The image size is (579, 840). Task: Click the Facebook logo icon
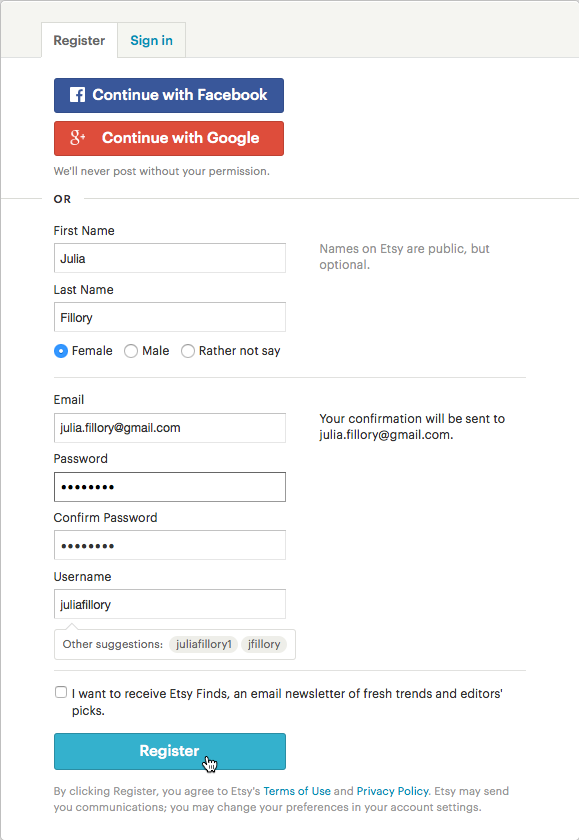[77, 95]
